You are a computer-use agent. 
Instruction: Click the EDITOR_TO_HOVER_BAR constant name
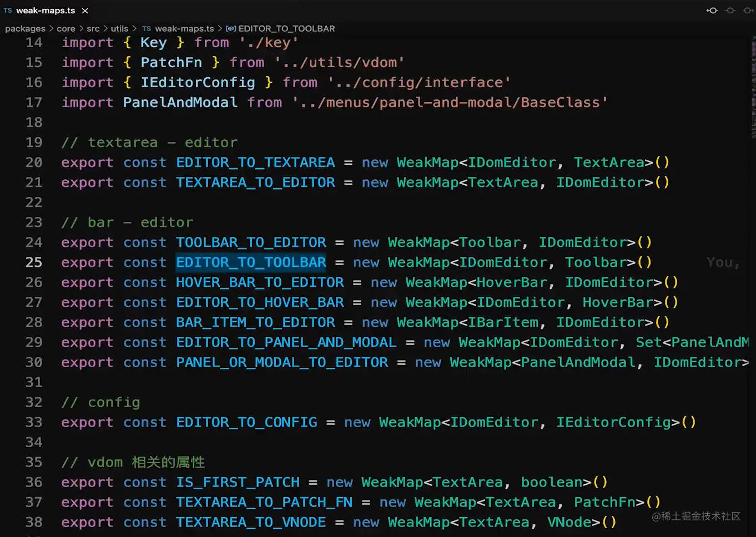coord(260,302)
